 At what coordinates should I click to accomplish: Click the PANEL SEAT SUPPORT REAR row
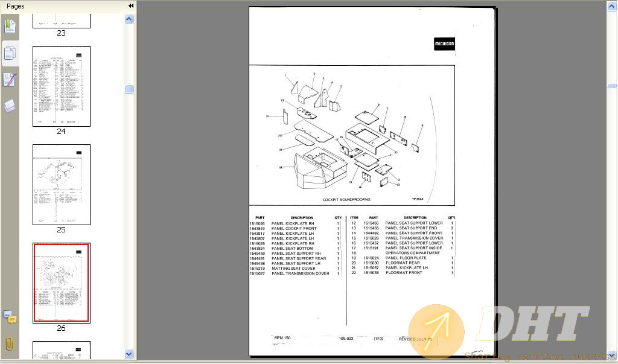click(295, 258)
